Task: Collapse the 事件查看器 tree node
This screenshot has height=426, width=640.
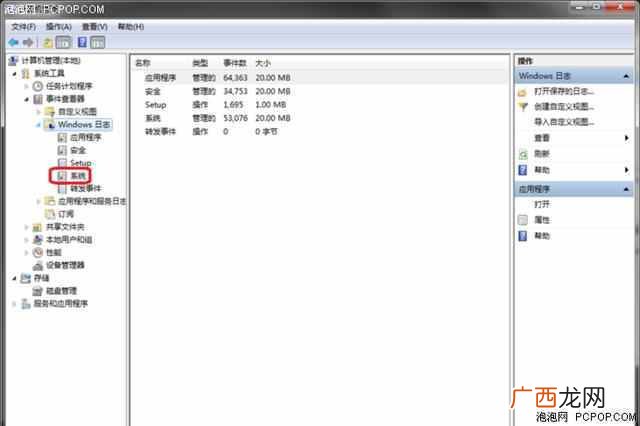Action: pyautogui.click(x=27, y=99)
